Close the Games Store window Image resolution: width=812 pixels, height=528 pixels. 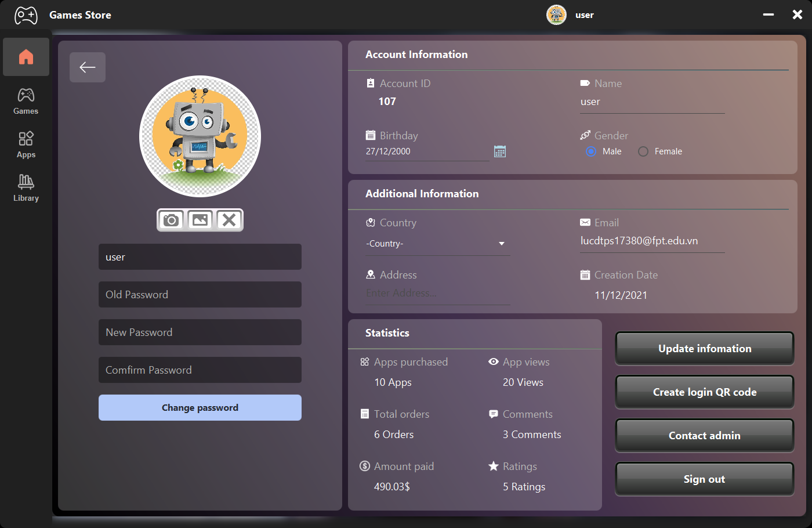pos(797,15)
